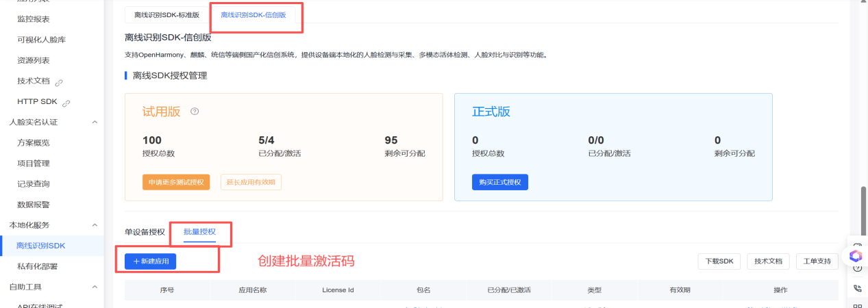Screen dimensions: 868x308
Task: Click the trial version help tooltip icon
Action: point(195,112)
